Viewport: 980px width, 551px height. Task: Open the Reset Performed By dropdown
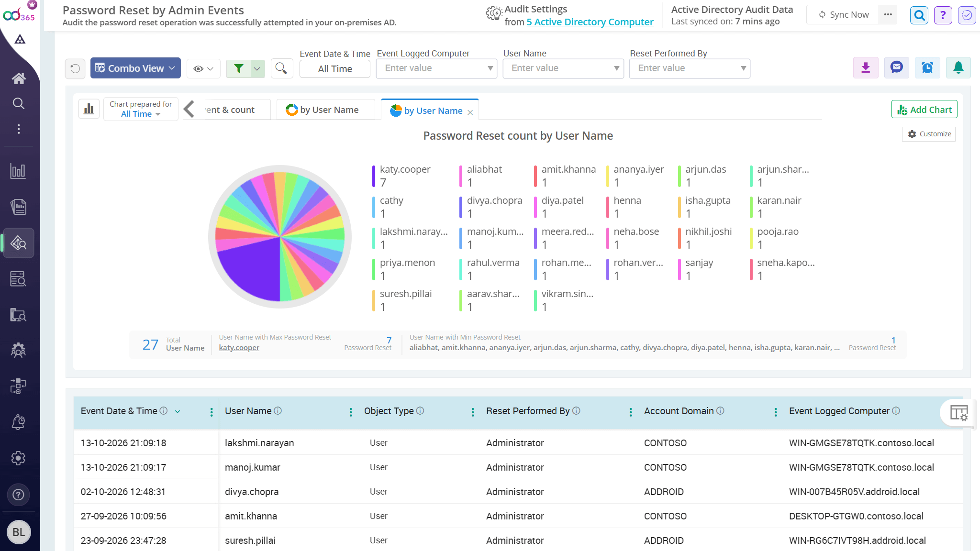[690, 68]
